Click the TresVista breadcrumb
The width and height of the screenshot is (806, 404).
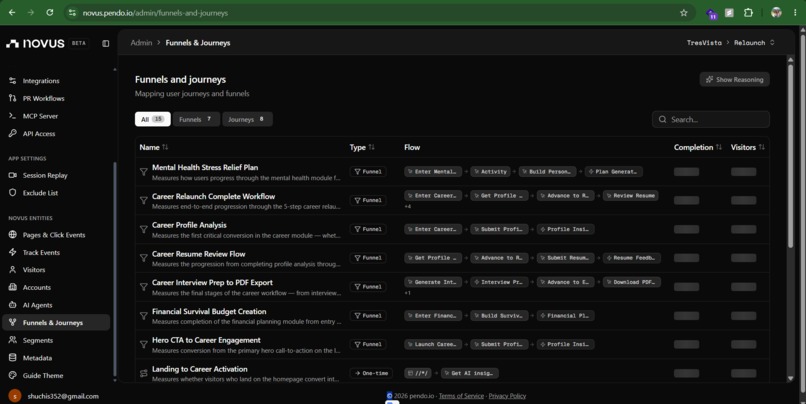tap(704, 43)
